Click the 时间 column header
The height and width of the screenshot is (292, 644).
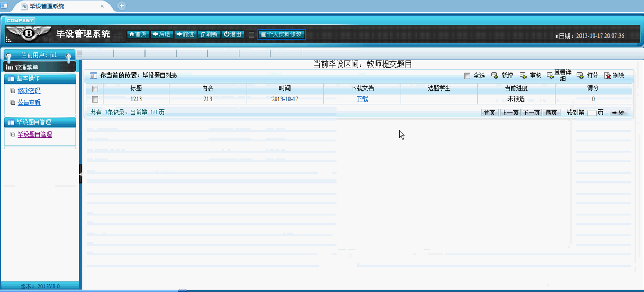285,89
